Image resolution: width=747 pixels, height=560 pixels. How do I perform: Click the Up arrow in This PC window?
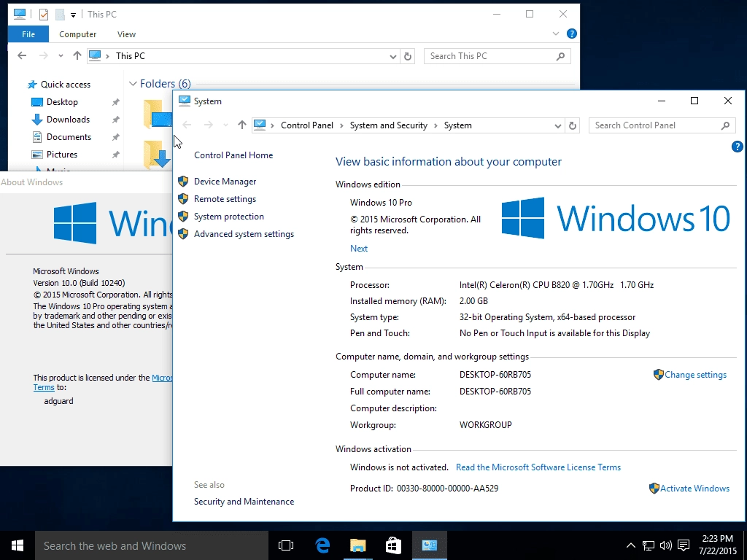pyautogui.click(x=77, y=55)
